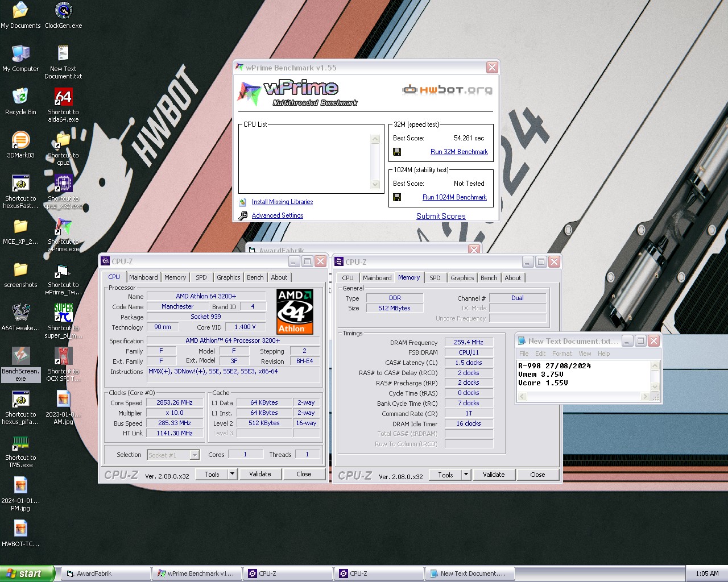Click Validate button in right CPU-Z
Image resolution: width=728 pixels, height=582 pixels.
[494, 475]
